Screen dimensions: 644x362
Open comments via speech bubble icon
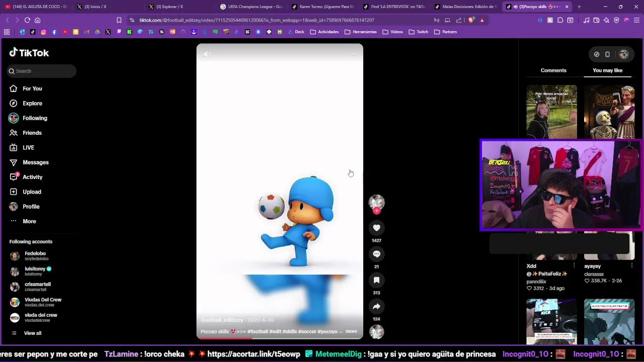[376, 254]
